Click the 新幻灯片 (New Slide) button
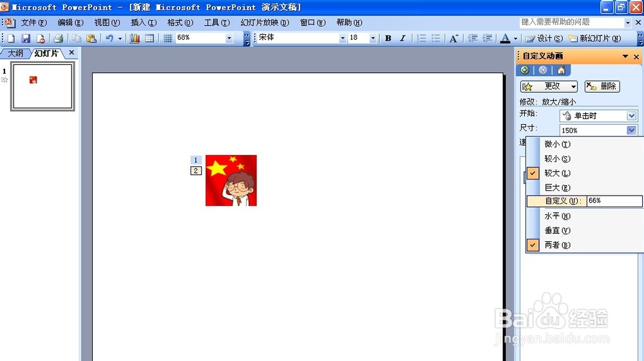The height and width of the screenshot is (361, 644). point(594,38)
